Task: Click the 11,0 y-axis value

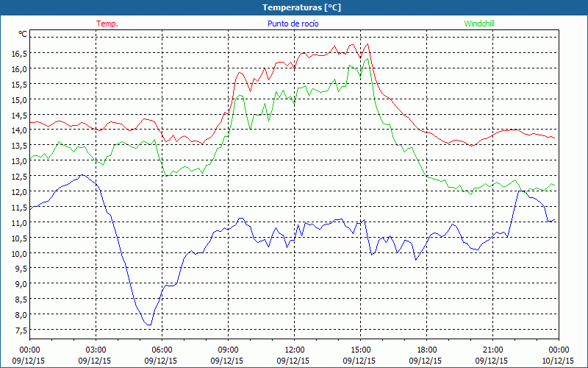Action: tap(19, 223)
